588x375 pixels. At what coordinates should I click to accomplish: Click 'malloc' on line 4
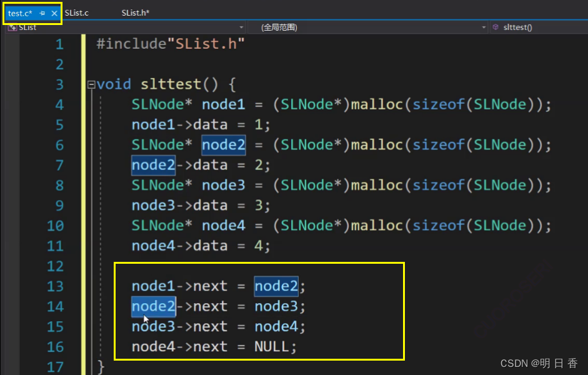377,104
